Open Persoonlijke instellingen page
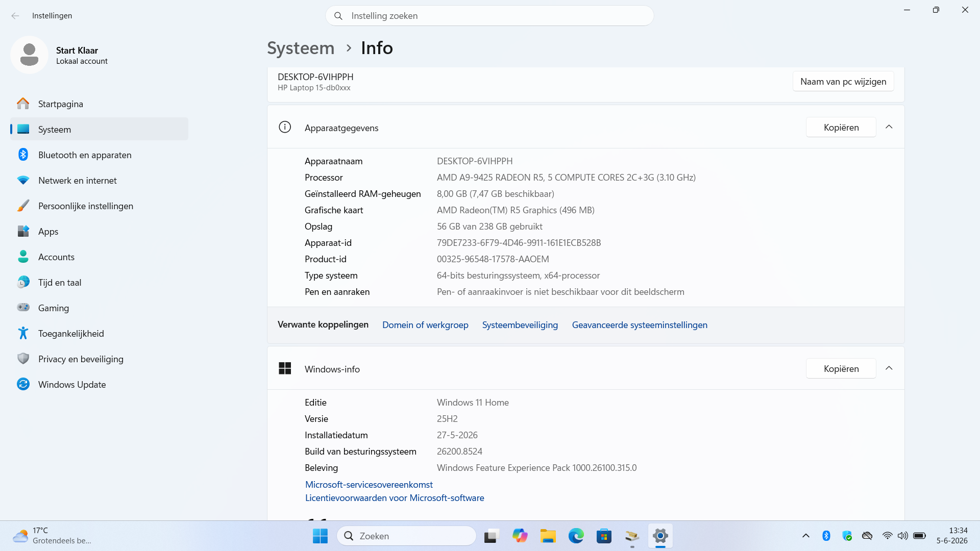Screen dimensions: 980x551 pyautogui.click(x=99, y=206)
